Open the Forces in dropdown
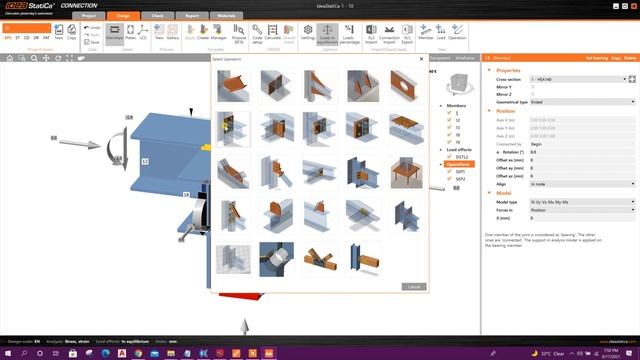The width and height of the screenshot is (640, 360). (x=582, y=210)
